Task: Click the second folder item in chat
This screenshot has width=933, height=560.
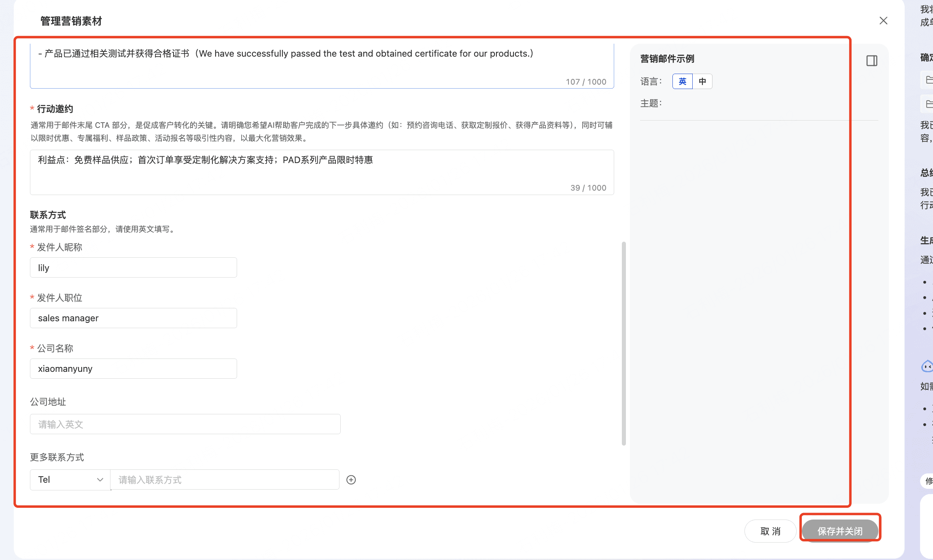Action: (x=928, y=104)
